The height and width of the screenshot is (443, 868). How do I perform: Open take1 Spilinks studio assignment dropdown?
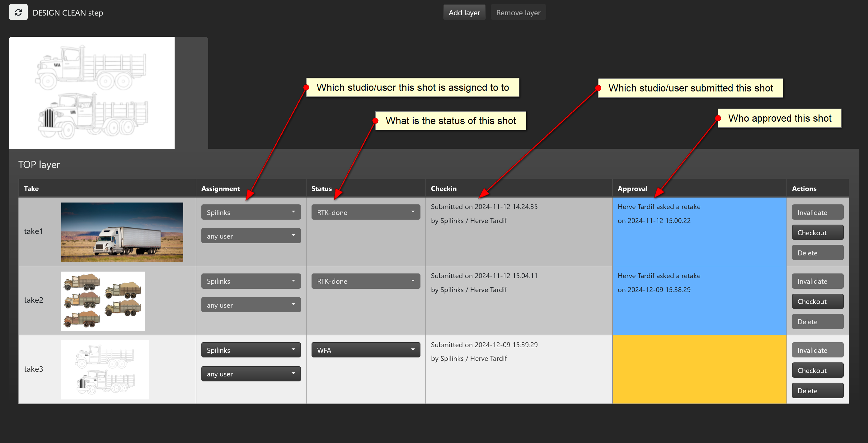tap(251, 212)
